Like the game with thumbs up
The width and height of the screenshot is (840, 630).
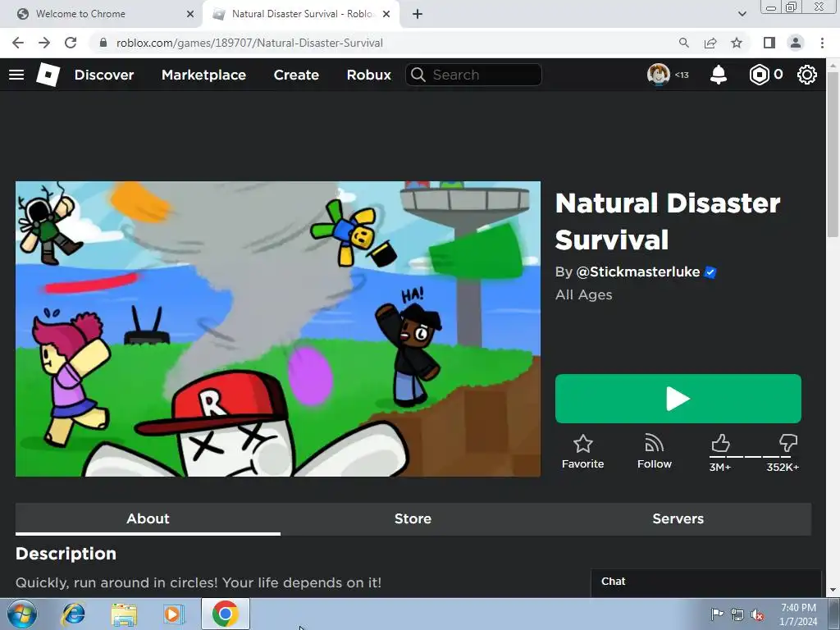pyautogui.click(x=720, y=444)
